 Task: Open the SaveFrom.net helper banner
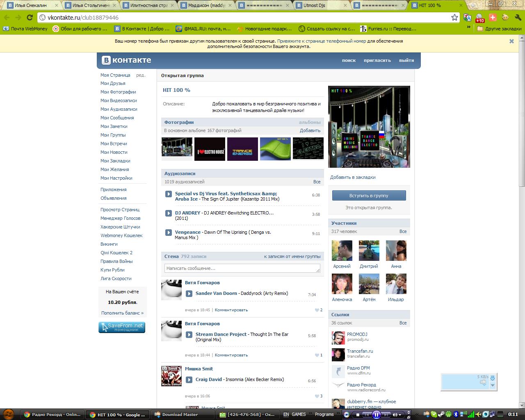coord(122,327)
